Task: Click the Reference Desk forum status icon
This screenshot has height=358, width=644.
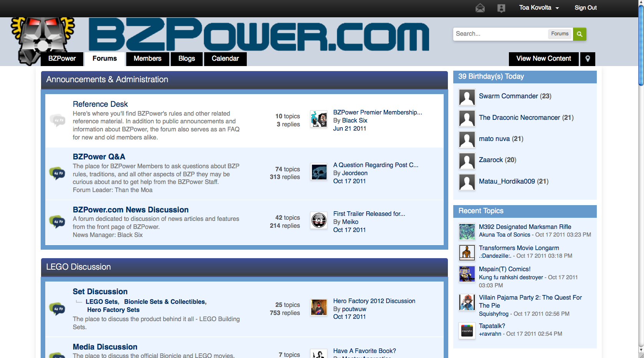Action: click(57, 120)
